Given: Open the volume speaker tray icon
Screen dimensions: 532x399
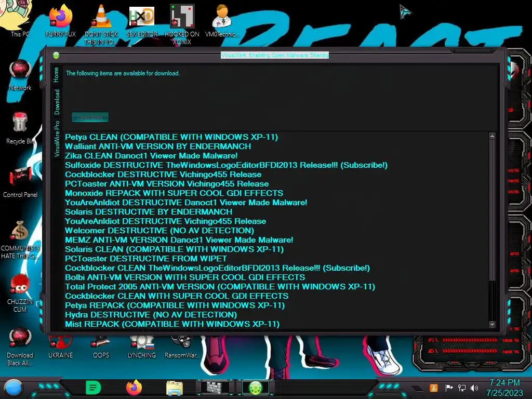Looking at the screenshot, I should 474,388.
